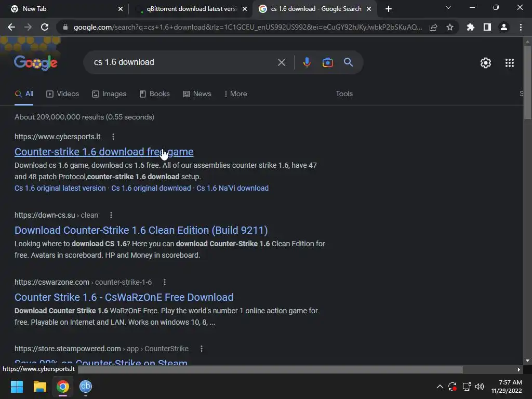Open the tab search dropdown arrow

(448, 7)
